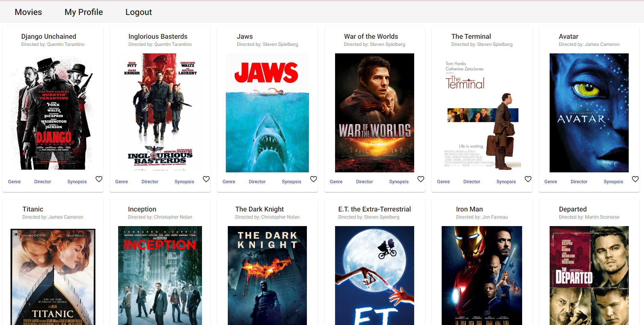Favorite Django Unchained with the heart icon
644x325 pixels.
[x=99, y=179]
